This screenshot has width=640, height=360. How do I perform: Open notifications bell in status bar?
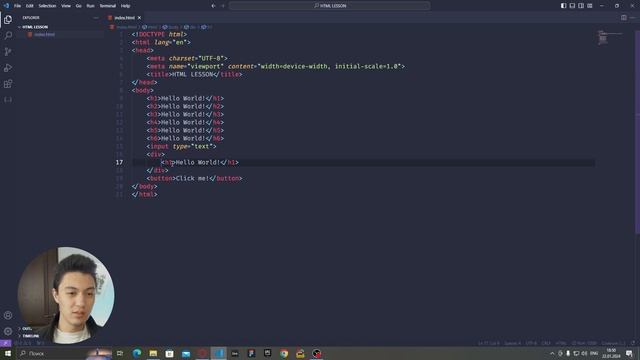point(633,343)
